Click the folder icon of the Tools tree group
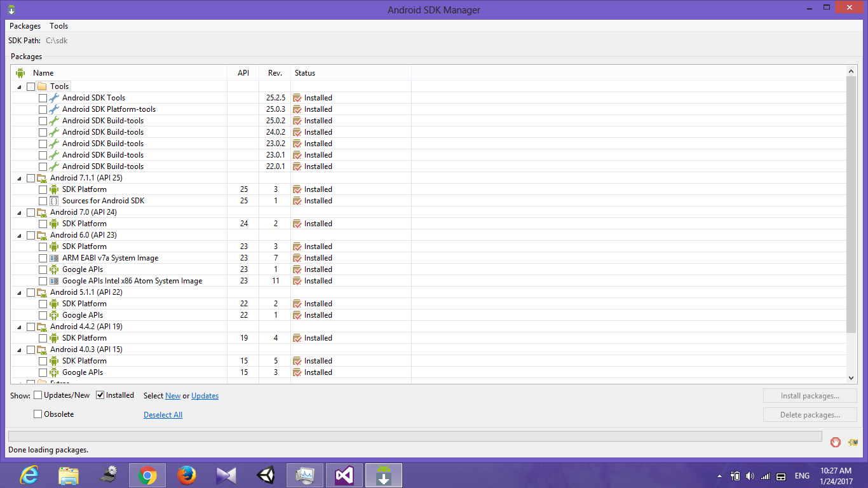Image resolution: width=868 pixels, height=488 pixels. click(42, 86)
